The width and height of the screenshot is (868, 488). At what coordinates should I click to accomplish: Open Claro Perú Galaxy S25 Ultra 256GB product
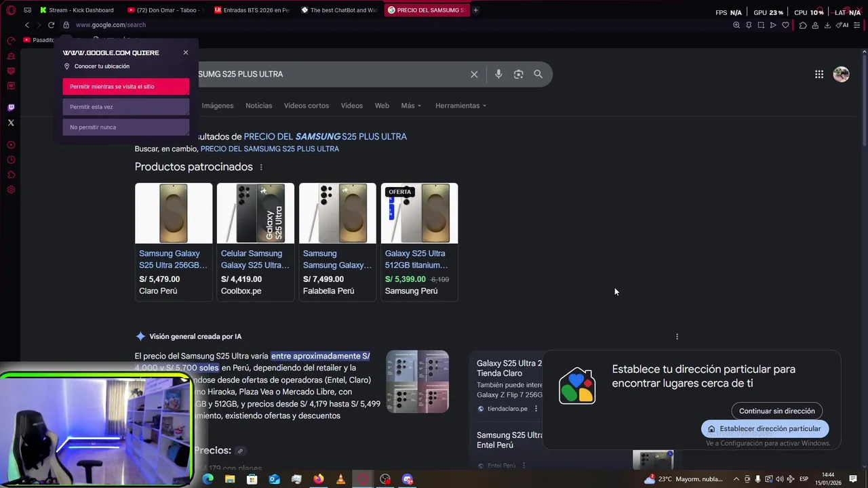174,241
